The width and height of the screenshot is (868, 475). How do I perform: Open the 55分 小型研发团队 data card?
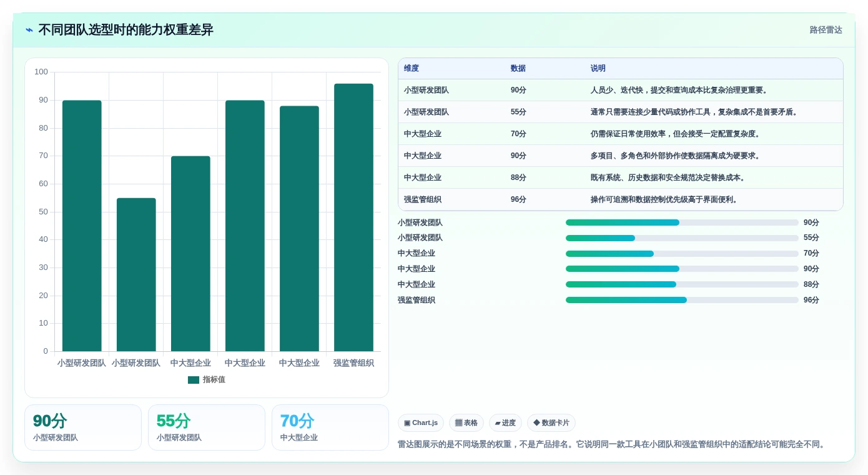pyautogui.click(x=207, y=427)
